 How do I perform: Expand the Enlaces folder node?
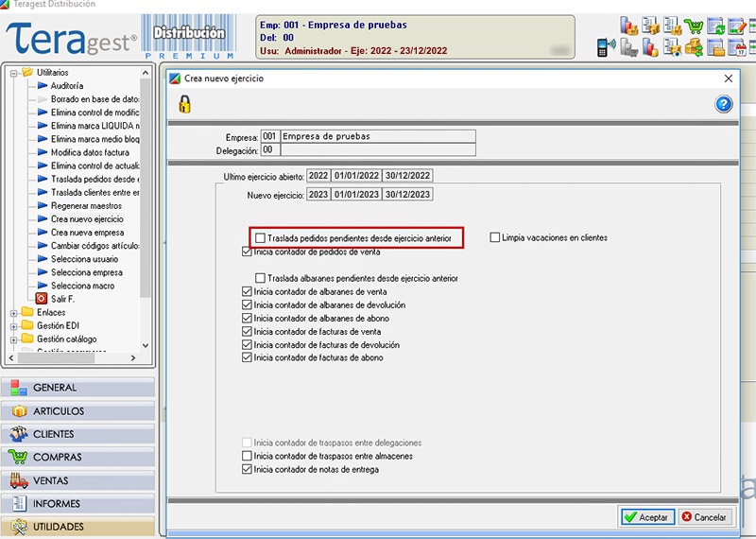[x=13, y=313]
